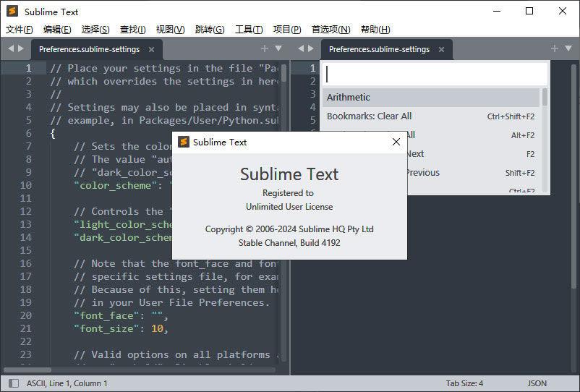The width and height of the screenshot is (580, 392).
Task: Click "Stable Channel, Build 4192" text
Action: [289, 243]
